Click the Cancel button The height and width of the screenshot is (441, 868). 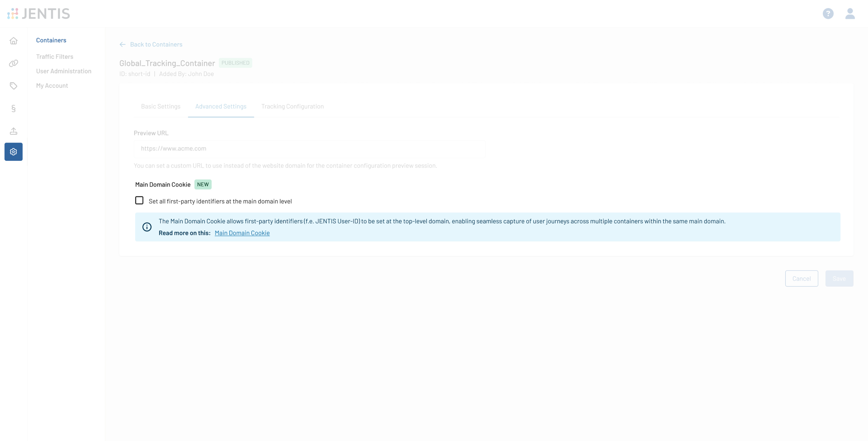coord(801,279)
